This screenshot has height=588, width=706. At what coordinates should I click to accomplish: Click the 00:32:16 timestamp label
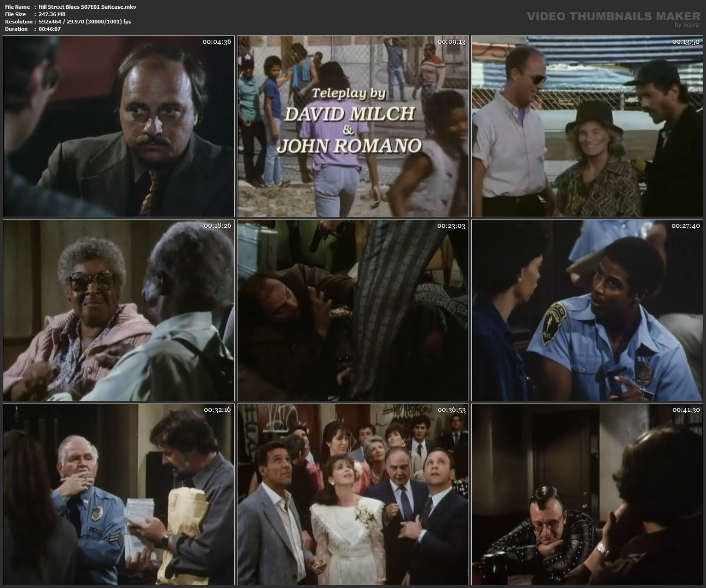point(217,410)
